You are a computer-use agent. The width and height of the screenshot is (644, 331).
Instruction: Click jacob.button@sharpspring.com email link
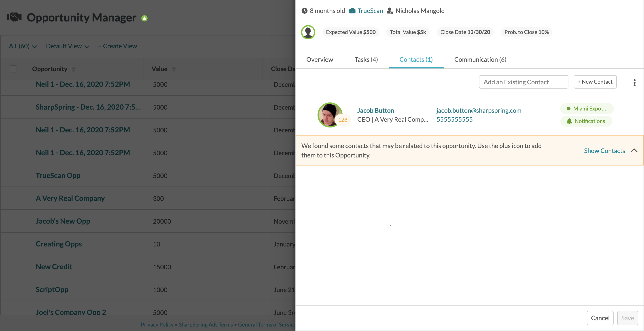click(479, 110)
